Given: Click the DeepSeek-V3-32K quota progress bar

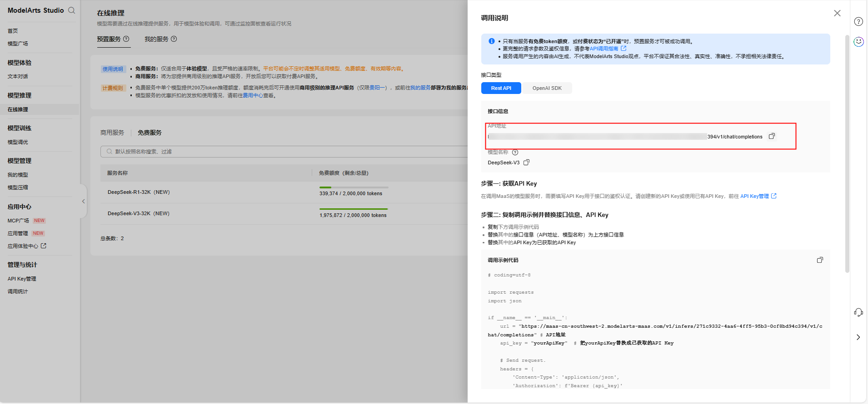Looking at the screenshot, I should tap(354, 209).
